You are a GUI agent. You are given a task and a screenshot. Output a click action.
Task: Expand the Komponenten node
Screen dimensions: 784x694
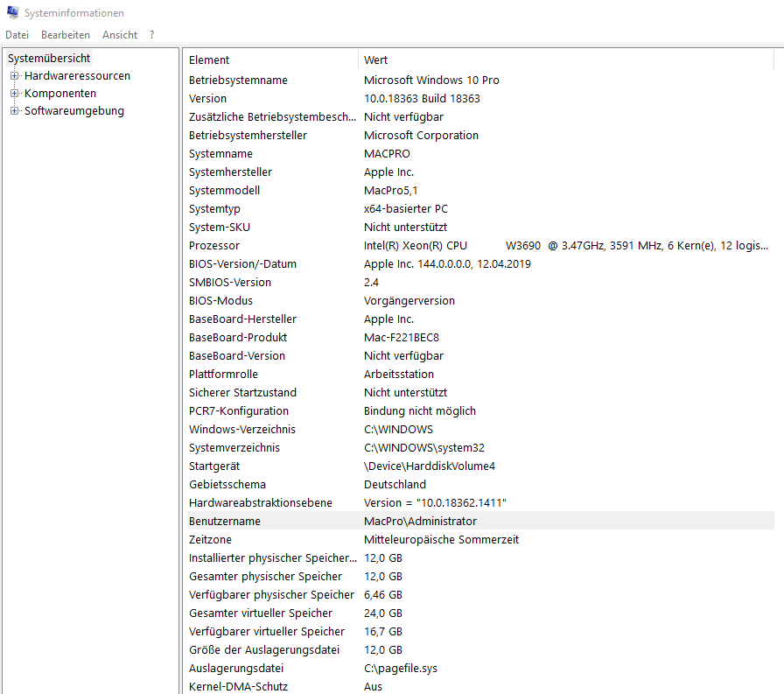pos(15,94)
